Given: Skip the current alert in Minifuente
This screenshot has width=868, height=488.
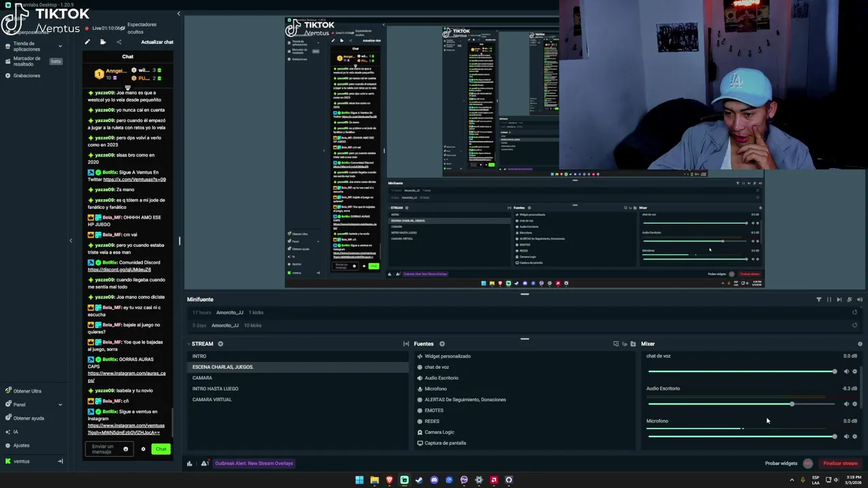Looking at the screenshot, I should tap(839, 300).
